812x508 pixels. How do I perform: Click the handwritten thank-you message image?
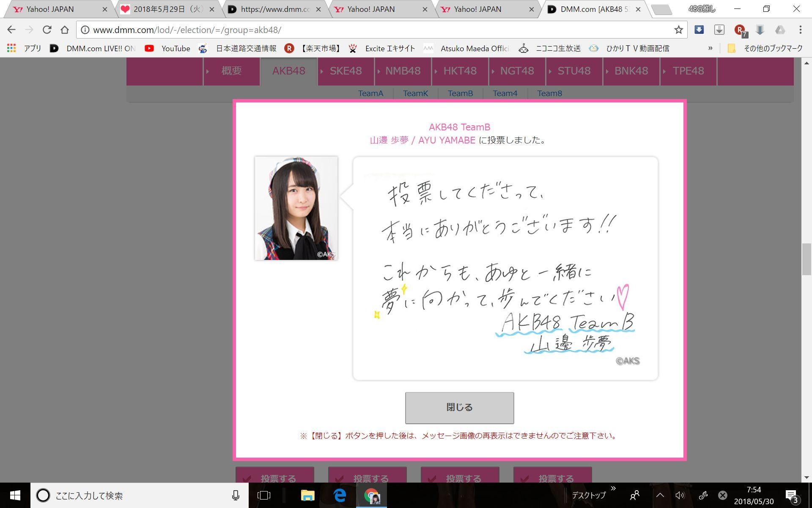[505, 268]
